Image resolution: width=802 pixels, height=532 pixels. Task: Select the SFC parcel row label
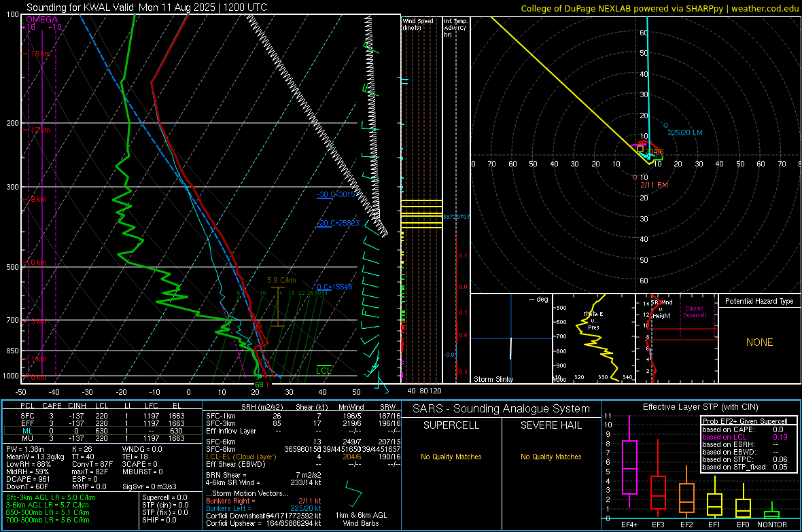tap(27, 416)
